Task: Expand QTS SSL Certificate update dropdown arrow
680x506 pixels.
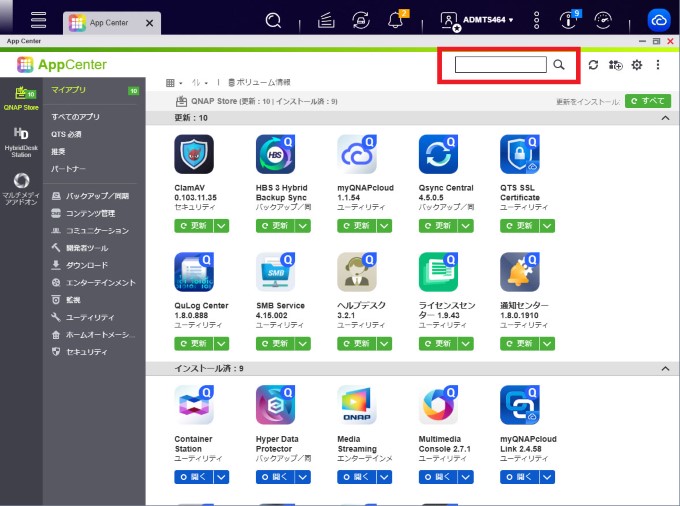Action: tap(547, 226)
